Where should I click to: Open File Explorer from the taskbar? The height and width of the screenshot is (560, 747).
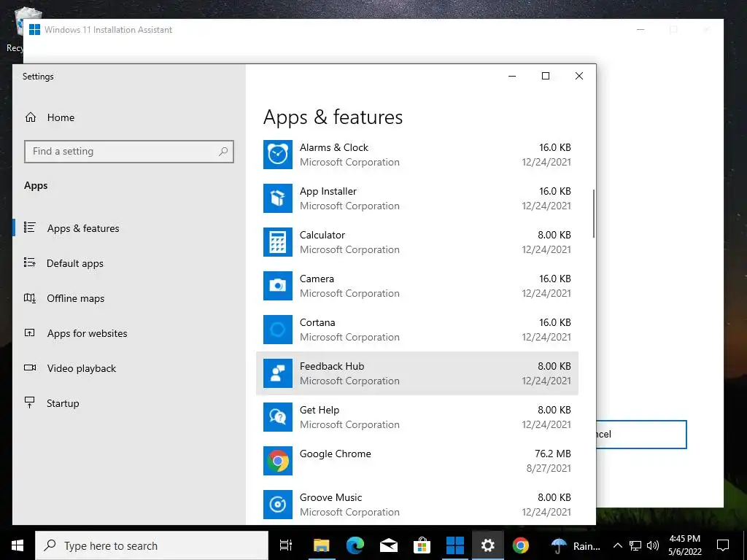pyautogui.click(x=322, y=545)
